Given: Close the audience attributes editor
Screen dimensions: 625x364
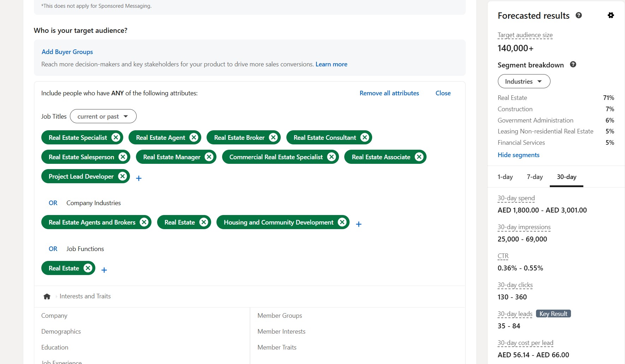Looking at the screenshot, I should (x=443, y=93).
